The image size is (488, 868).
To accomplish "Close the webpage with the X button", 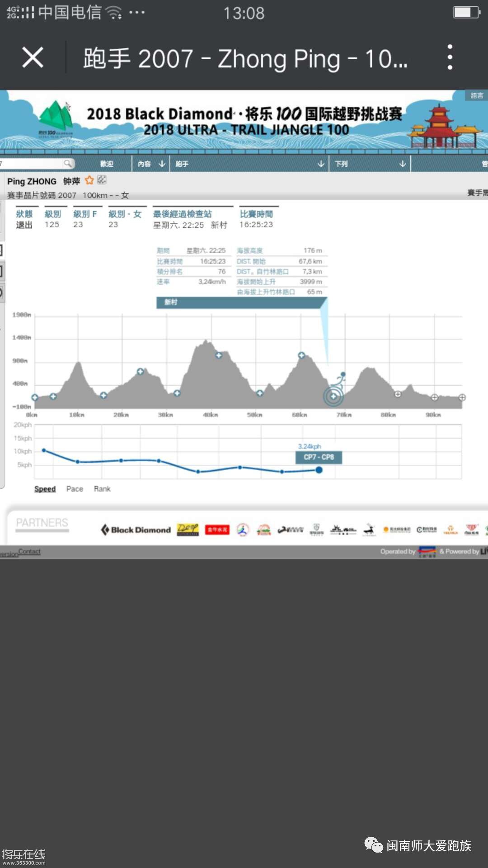I will (33, 58).
